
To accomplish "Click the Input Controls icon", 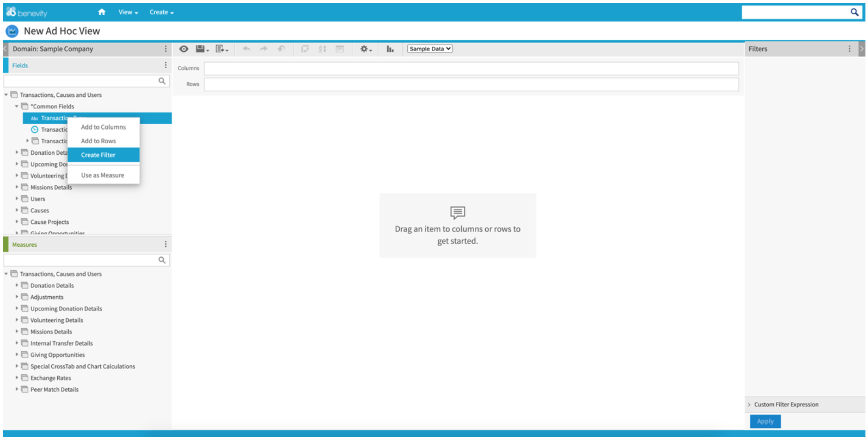I will [x=340, y=49].
